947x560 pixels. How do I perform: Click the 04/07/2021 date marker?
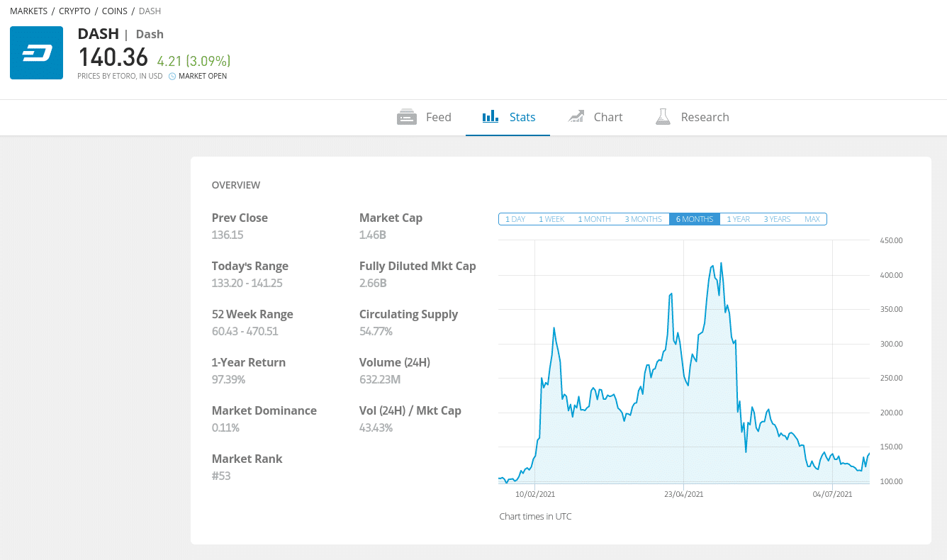tap(832, 494)
